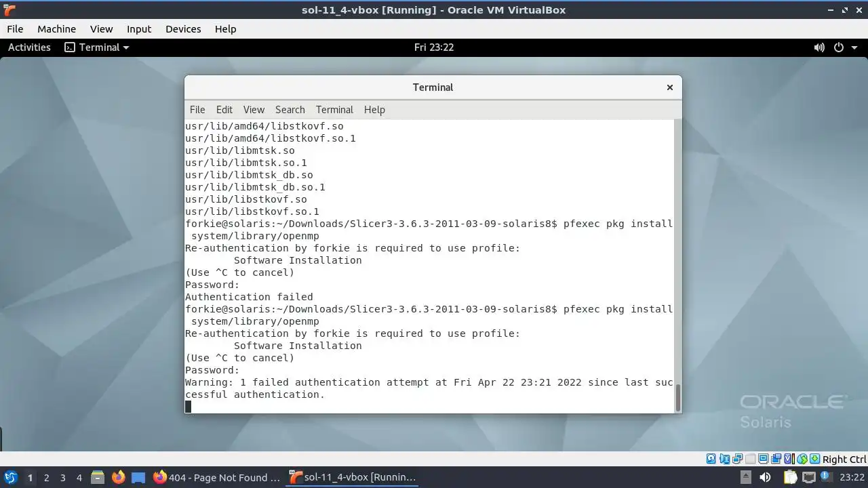Viewport: 868px width, 488px height.
Task: Click the 'usr/lib/libstkovf.so.1' line
Action: (252, 211)
